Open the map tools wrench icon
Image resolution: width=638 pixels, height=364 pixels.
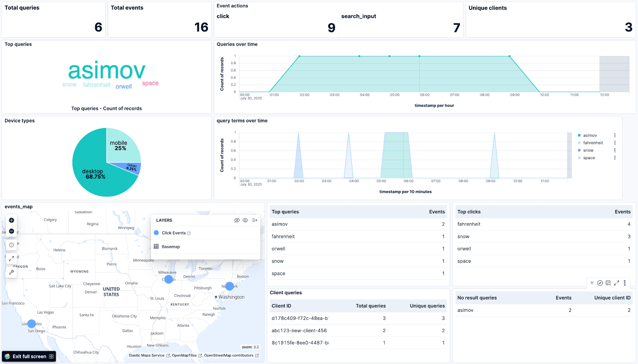(x=12, y=272)
